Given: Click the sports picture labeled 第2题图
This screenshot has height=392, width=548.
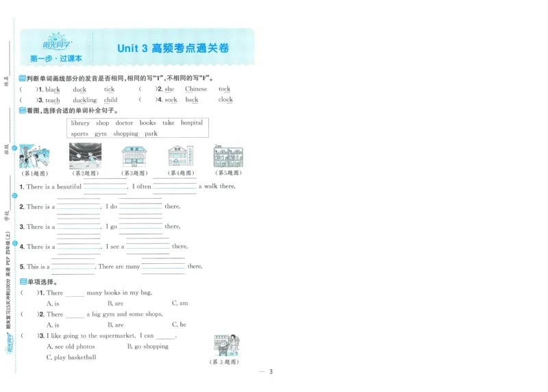Looking at the screenshot, I should (x=85, y=156).
